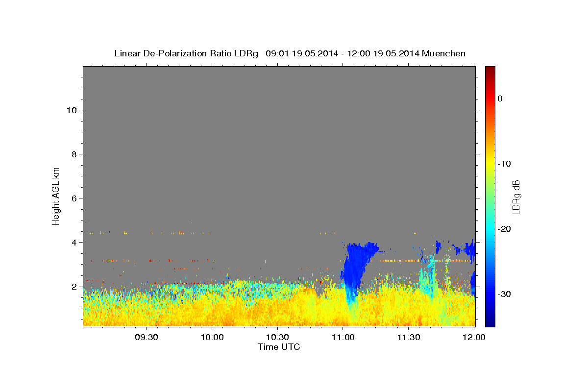Click the height tick label 4
This screenshot has height=392, width=588.
[x=74, y=243]
